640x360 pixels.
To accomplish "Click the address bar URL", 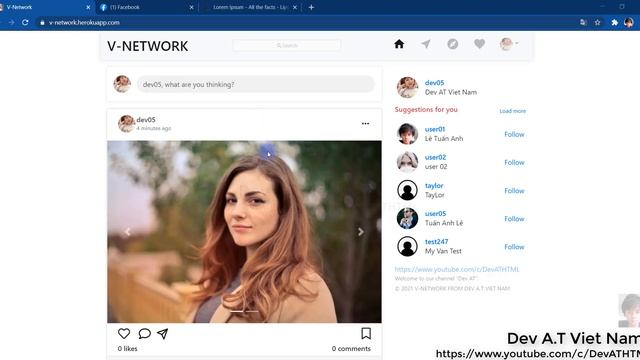I will [84, 22].
